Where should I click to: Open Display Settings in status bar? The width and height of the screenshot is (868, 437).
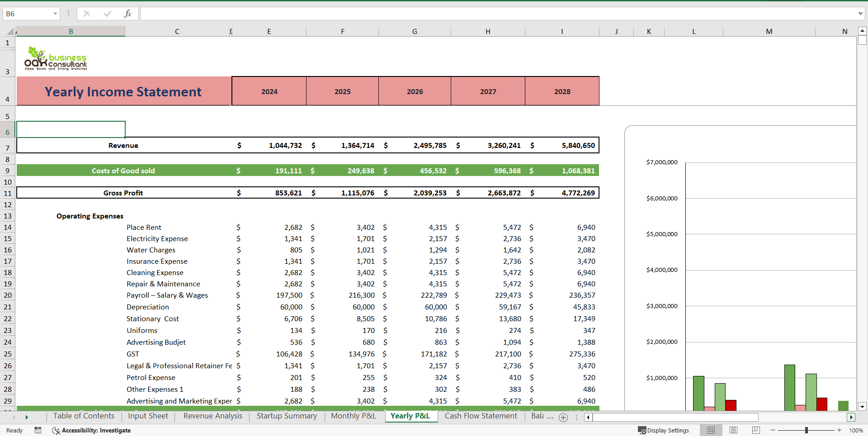(x=663, y=430)
